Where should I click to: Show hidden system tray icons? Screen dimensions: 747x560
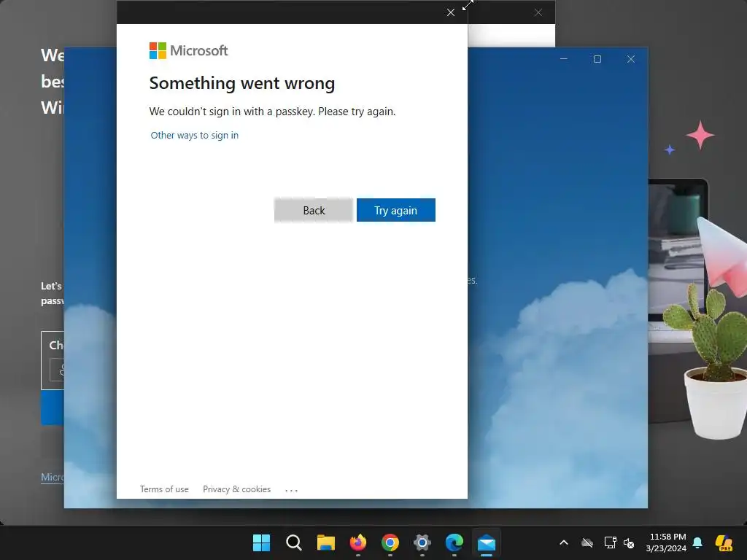(564, 542)
